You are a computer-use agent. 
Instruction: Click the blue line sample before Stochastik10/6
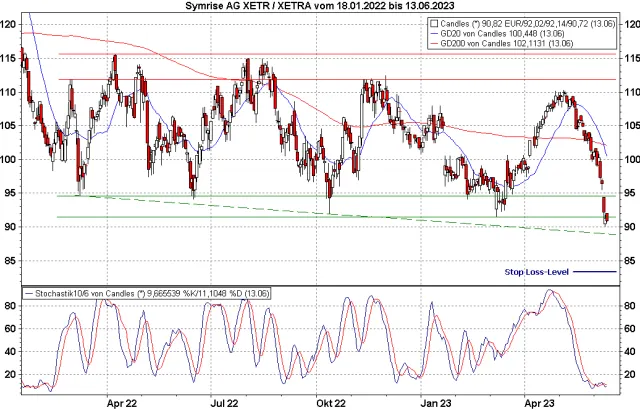tap(29, 293)
